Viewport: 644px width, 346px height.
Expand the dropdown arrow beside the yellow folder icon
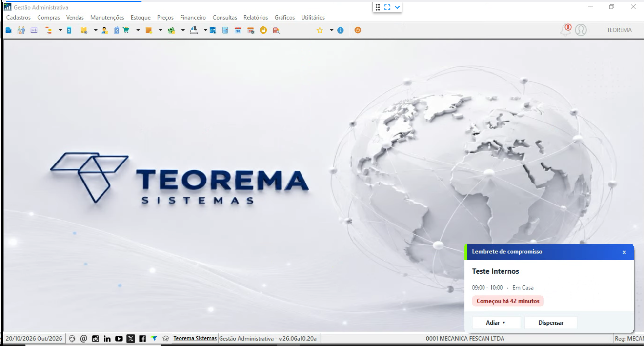pyautogui.click(x=96, y=30)
